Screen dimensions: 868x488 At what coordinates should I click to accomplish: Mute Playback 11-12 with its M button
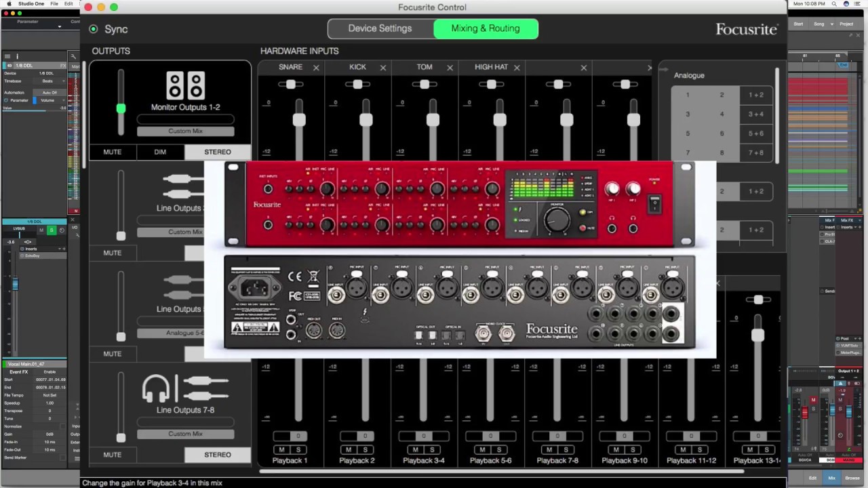point(684,450)
